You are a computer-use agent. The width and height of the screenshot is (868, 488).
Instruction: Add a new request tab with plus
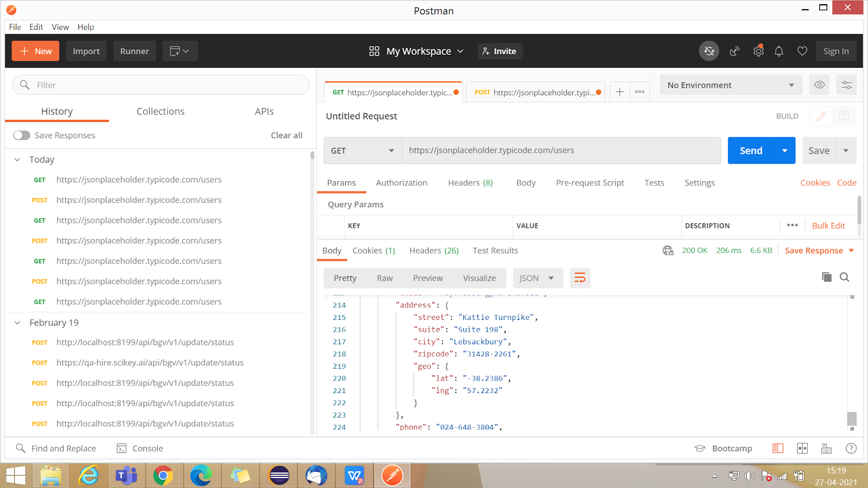tap(620, 92)
